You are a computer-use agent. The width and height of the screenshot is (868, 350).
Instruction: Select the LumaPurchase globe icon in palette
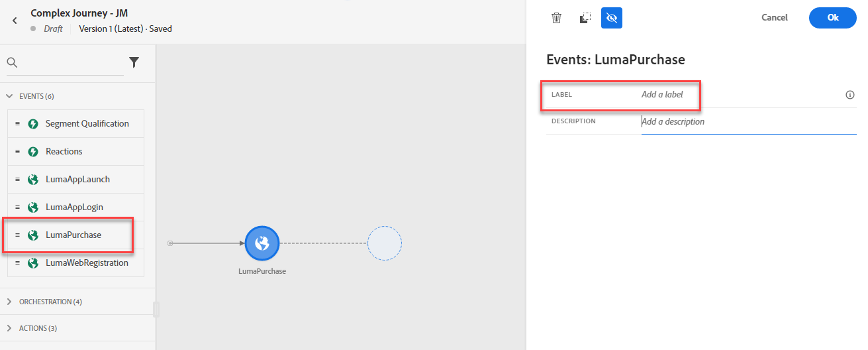pos(33,235)
